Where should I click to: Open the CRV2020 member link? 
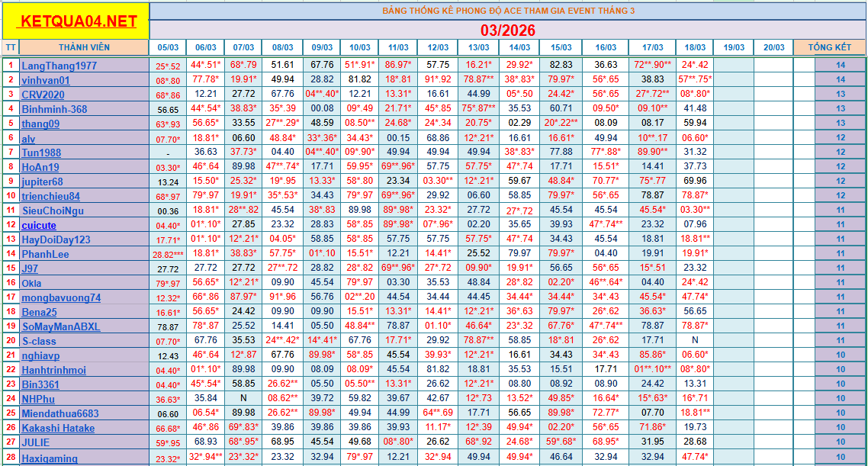43,95
